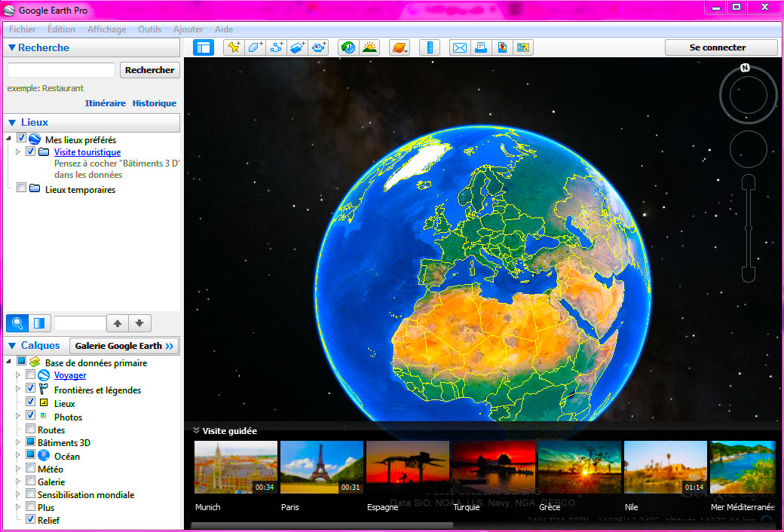The height and width of the screenshot is (532, 784).
Task: Open the Ajouter menu
Action: 188,29
